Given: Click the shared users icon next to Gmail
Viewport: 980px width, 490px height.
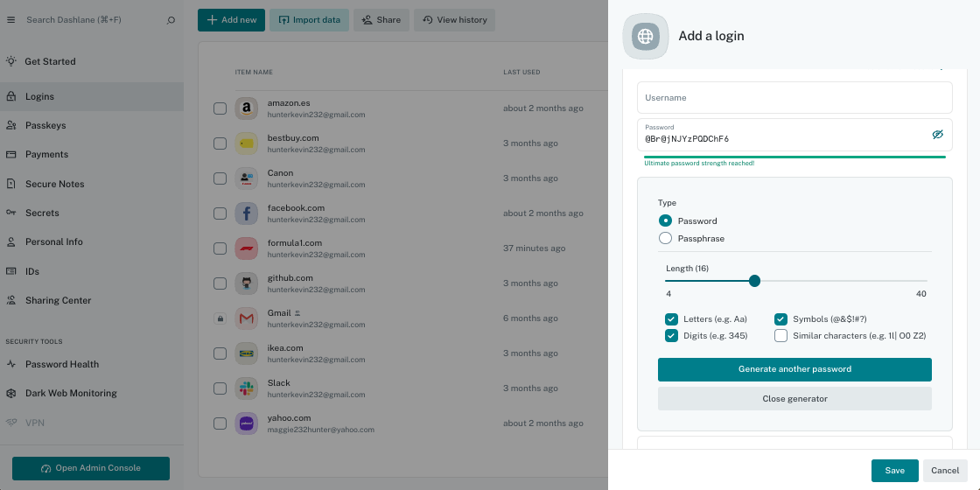Looking at the screenshot, I should [298, 312].
